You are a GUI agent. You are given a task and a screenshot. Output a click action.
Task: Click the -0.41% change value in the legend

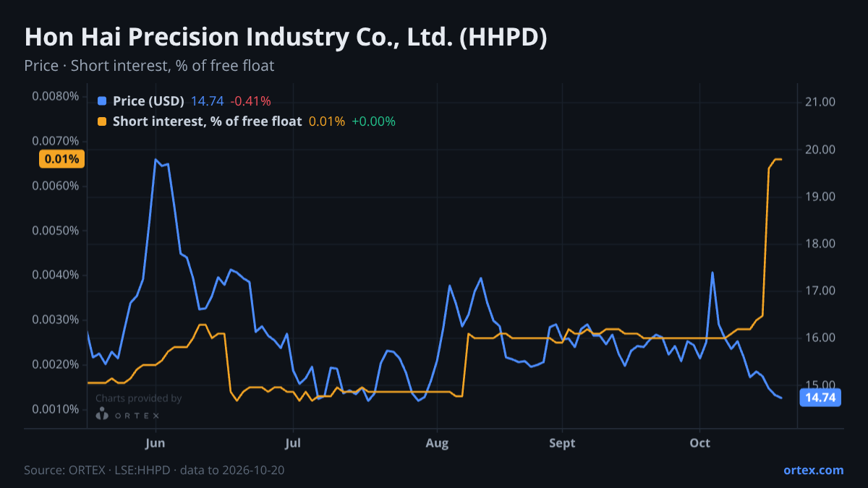[x=250, y=101]
